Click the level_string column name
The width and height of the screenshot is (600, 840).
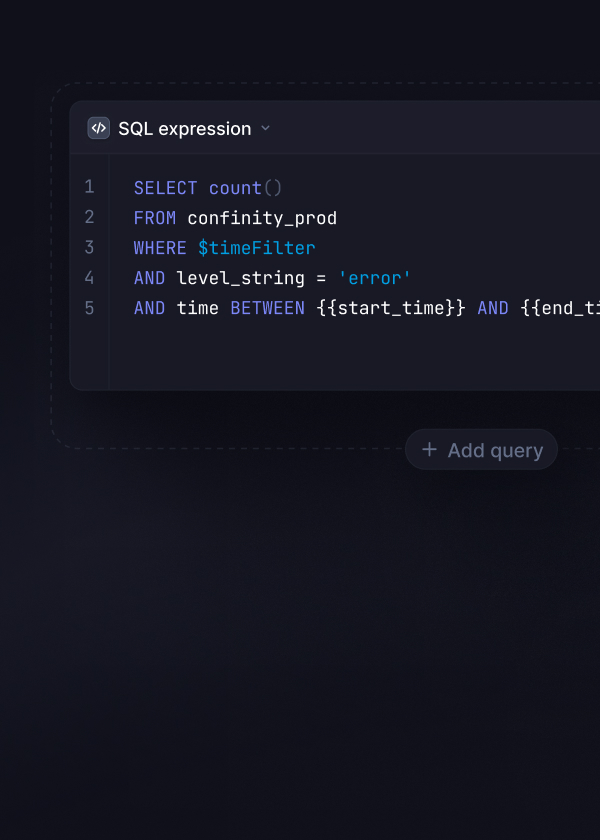point(240,278)
